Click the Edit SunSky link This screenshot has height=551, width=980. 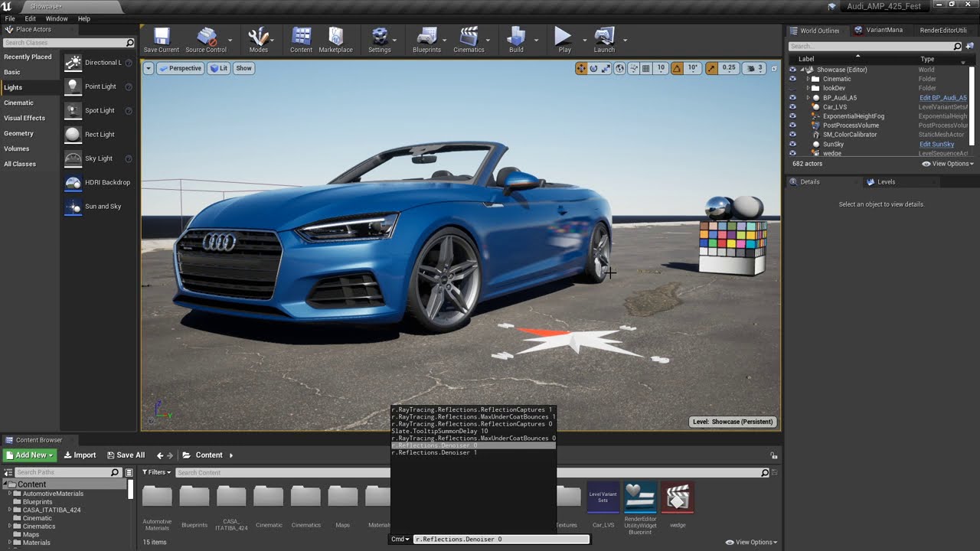[x=937, y=144]
